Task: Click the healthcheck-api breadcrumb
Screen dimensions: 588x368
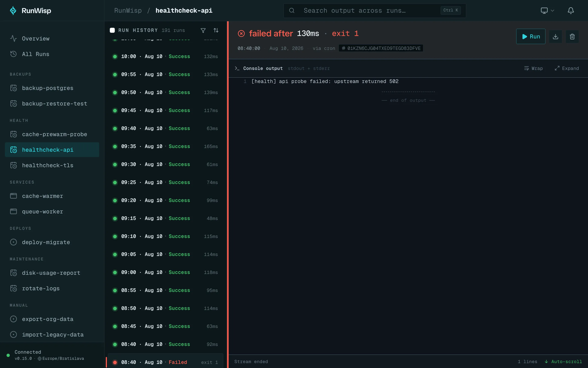Action: tap(184, 10)
